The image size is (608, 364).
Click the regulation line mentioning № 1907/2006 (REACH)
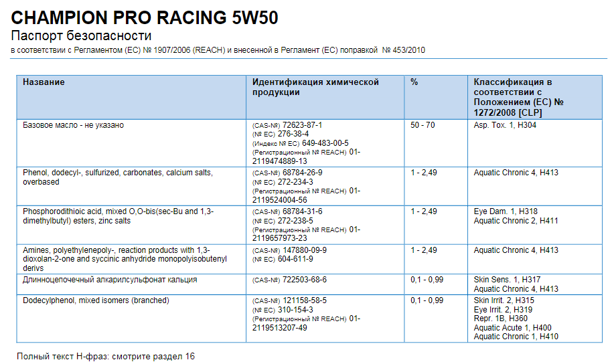click(x=218, y=50)
